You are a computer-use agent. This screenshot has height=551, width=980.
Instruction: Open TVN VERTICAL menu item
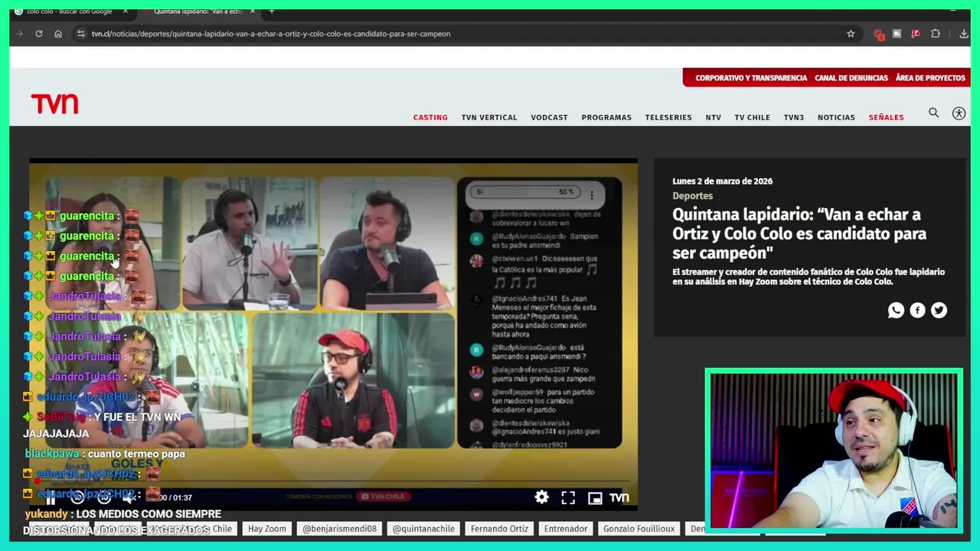pos(489,117)
